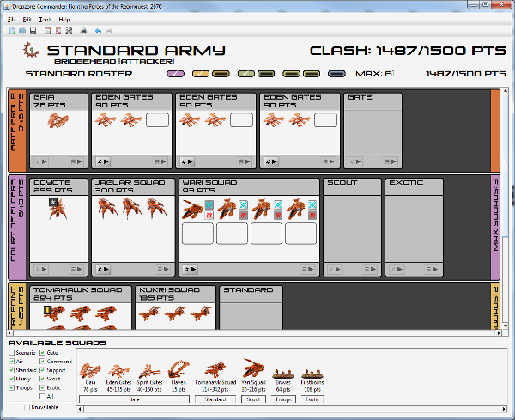Open left arrow menu on Coyote card

point(41,270)
